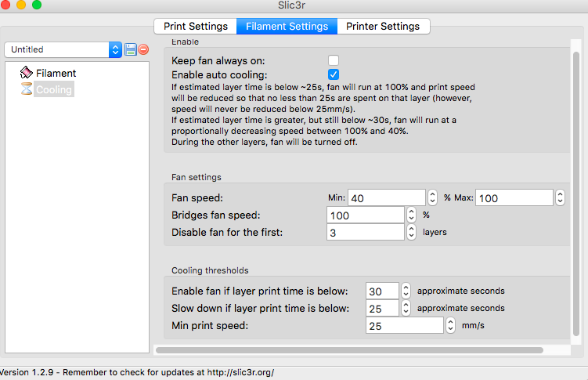Adjust the Slow down threshold stepper
Viewport: 588px width, 380px height.
(406, 308)
